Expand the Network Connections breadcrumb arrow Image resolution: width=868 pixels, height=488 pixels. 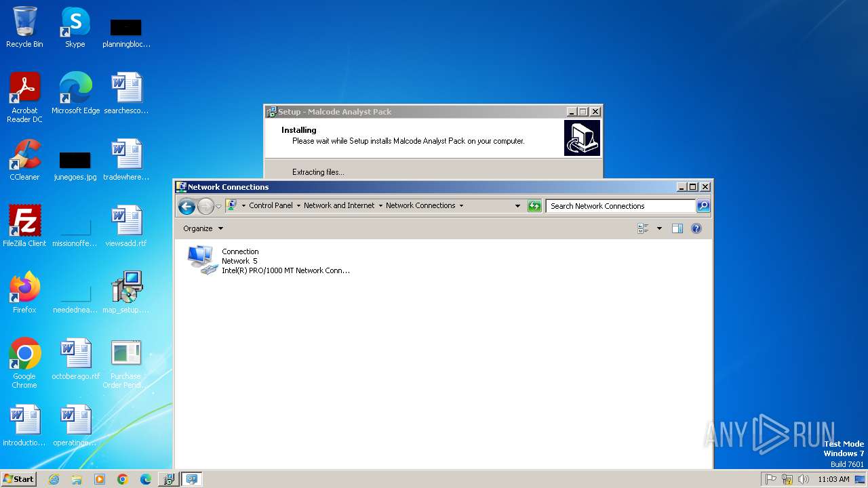click(x=461, y=205)
